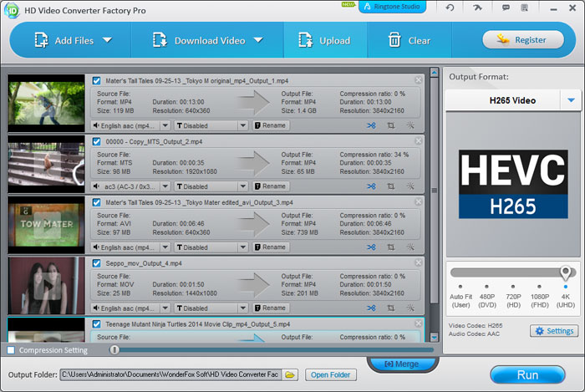Remove Tokyo Mater edited file with X icon
Screen dimensions: 585x392
pyautogui.click(x=418, y=201)
